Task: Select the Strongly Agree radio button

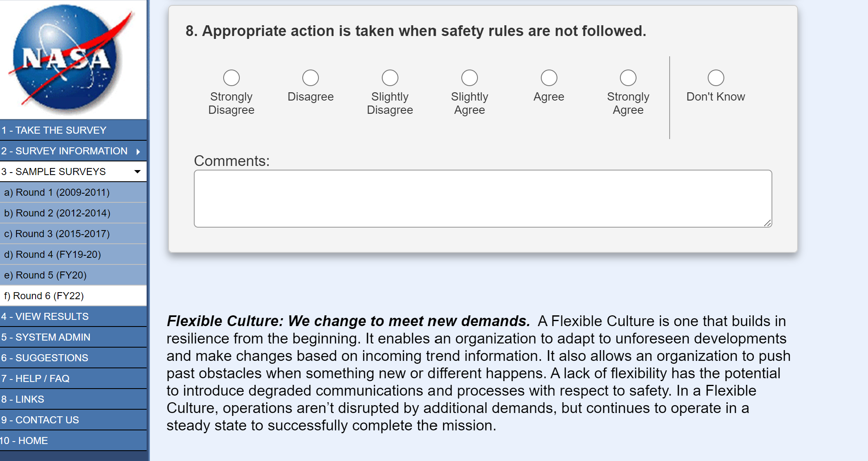Action: [x=628, y=78]
